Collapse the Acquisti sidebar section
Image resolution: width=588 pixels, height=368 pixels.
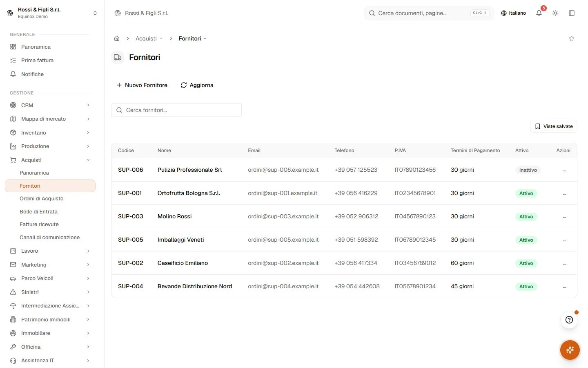point(50,160)
